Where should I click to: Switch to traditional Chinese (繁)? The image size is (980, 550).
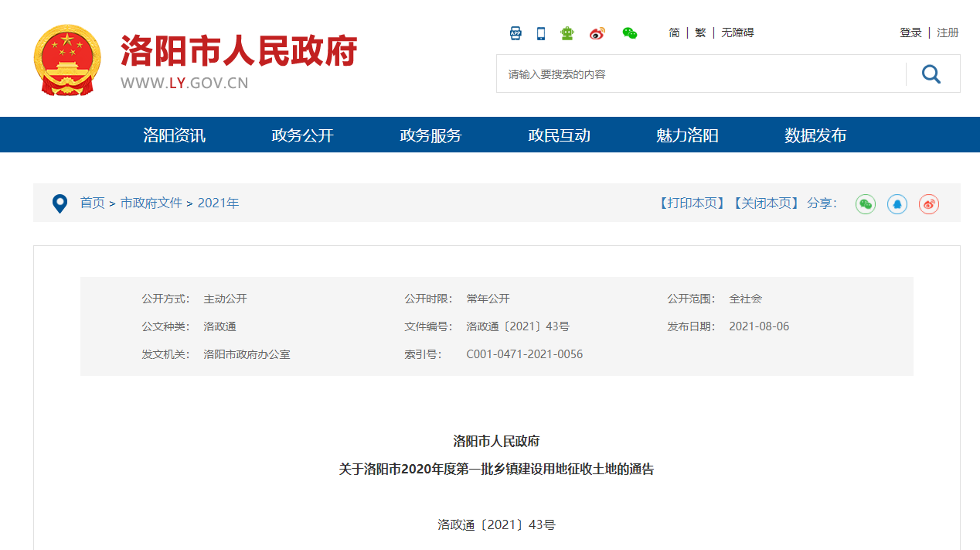(700, 32)
